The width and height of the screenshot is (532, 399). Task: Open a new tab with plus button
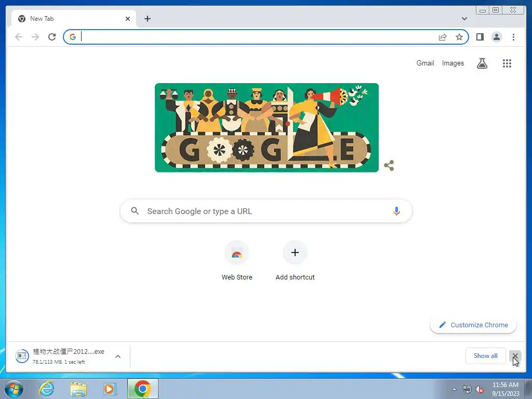click(147, 19)
